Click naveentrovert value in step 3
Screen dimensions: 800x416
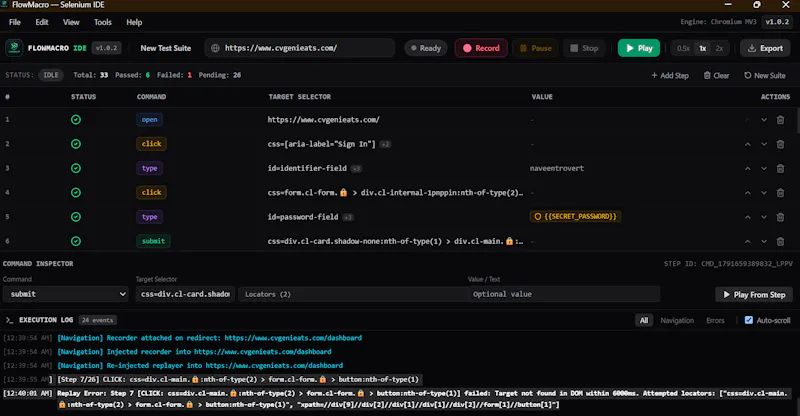click(x=557, y=168)
